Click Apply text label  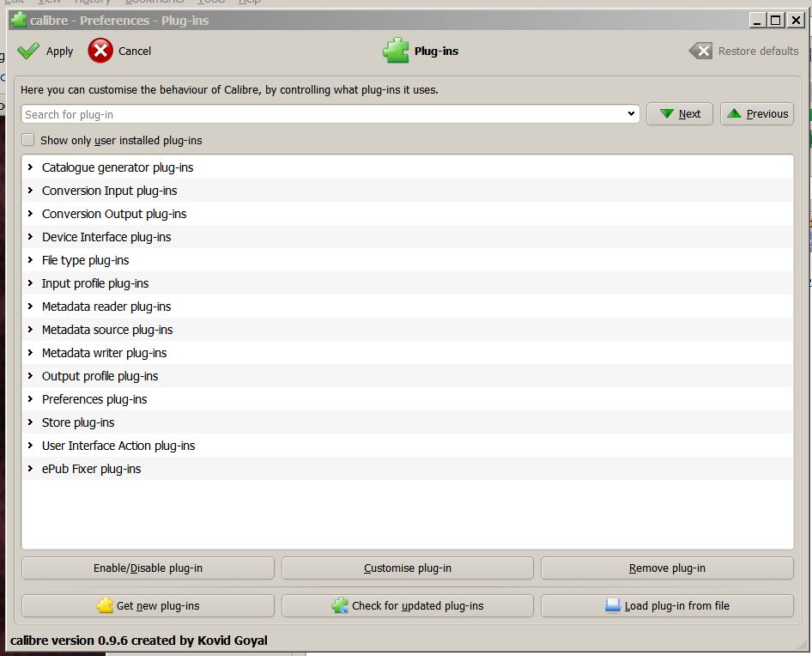click(x=59, y=52)
